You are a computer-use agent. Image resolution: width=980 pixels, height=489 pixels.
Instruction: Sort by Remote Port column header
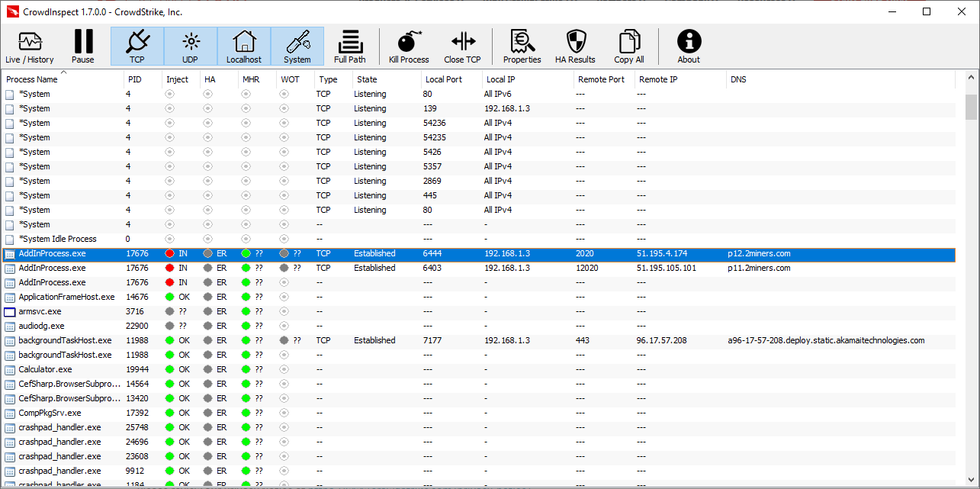tap(604, 79)
